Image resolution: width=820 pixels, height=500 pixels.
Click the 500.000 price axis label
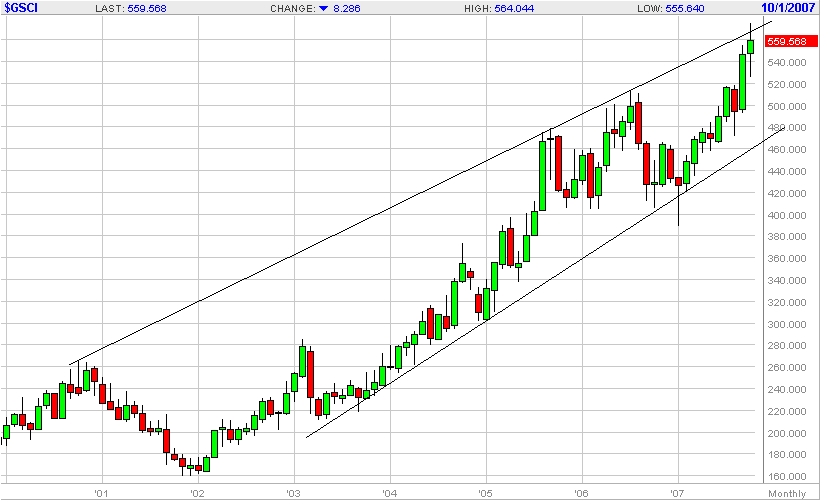(x=787, y=107)
